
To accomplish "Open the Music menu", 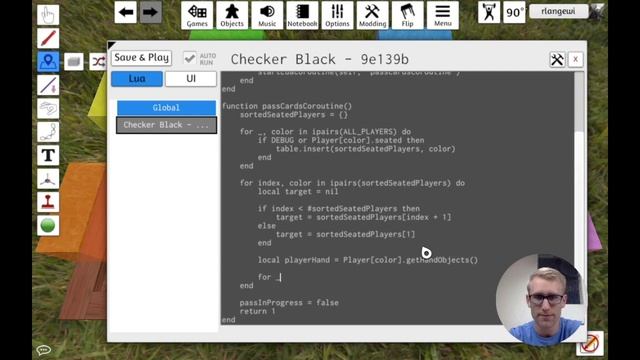I will point(267,15).
